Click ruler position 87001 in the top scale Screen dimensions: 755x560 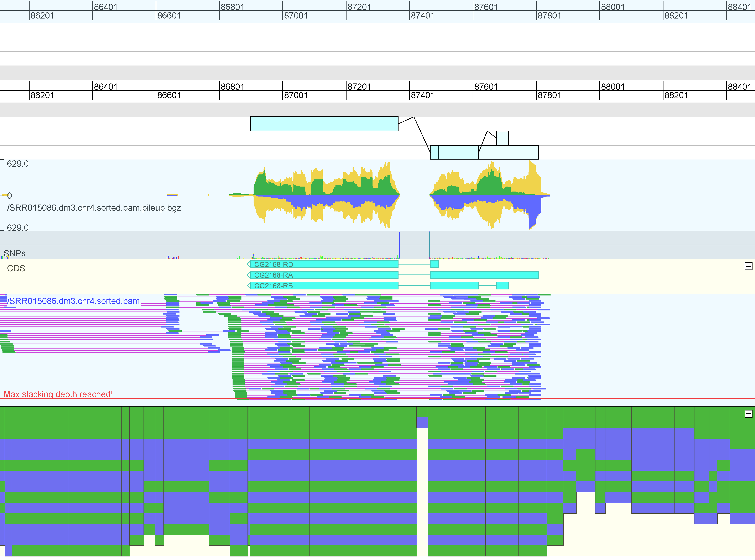(296, 16)
